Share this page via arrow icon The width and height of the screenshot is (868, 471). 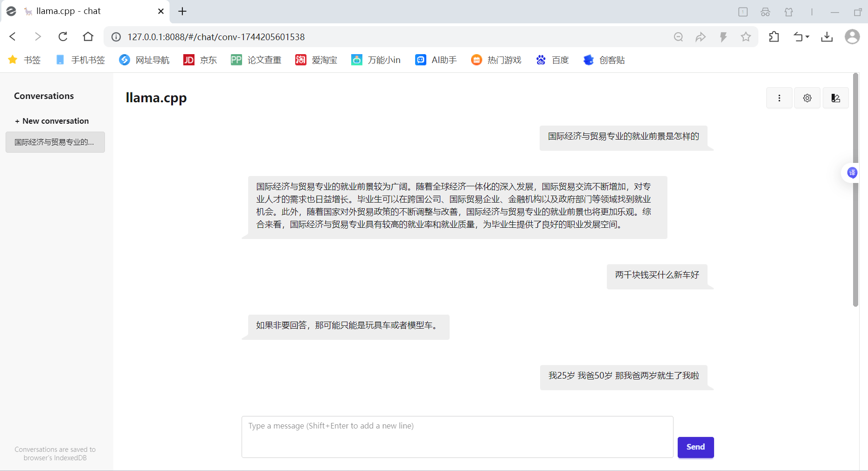[x=701, y=37]
